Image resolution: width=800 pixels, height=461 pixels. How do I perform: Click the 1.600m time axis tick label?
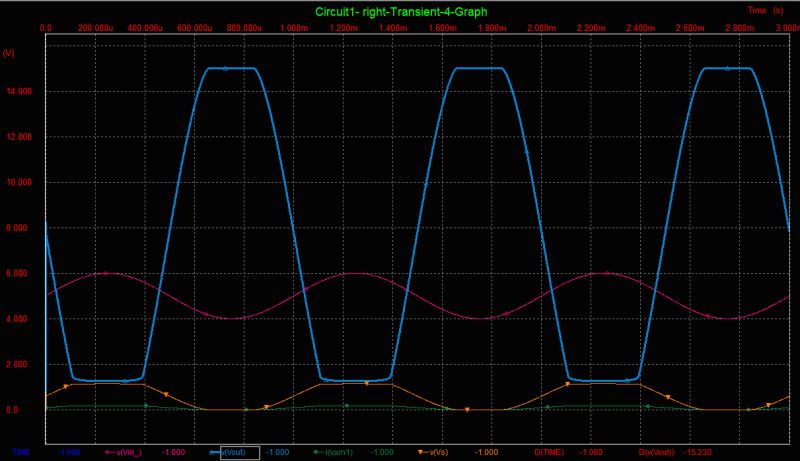[442, 28]
